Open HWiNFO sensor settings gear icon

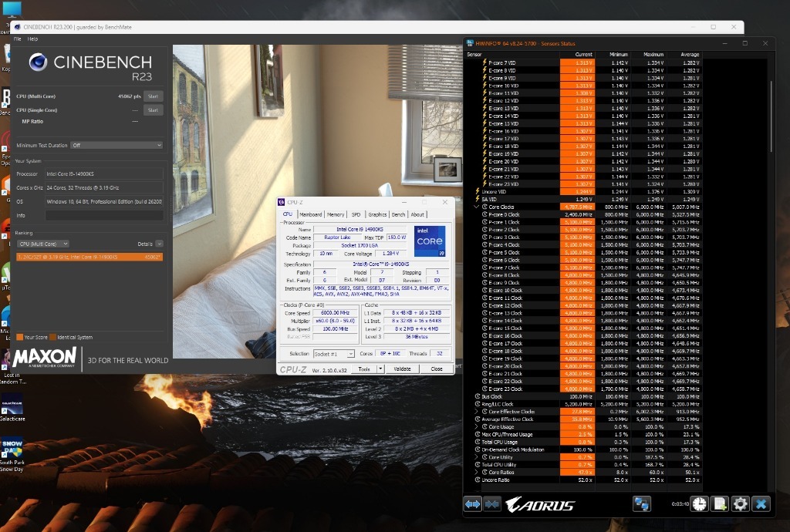(x=740, y=503)
